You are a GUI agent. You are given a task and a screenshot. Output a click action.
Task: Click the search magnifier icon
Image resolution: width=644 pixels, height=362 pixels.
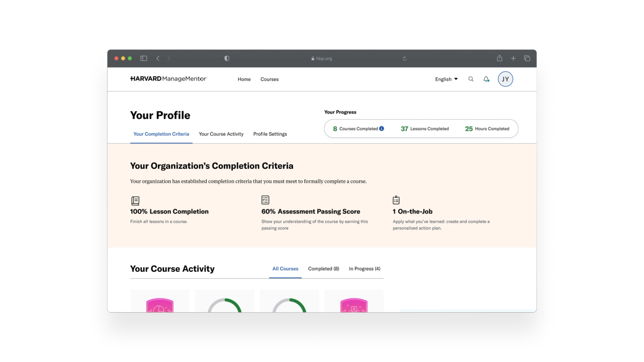coord(471,79)
